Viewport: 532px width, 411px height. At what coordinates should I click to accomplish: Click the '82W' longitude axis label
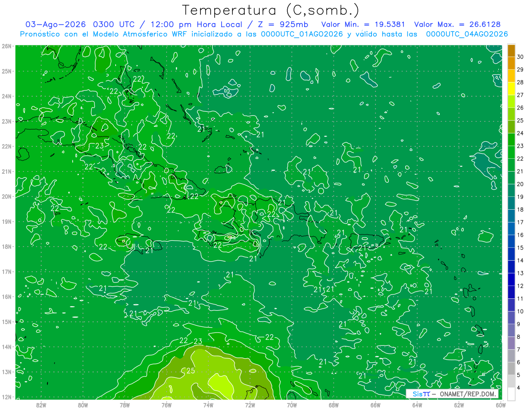(x=41, y=405)
